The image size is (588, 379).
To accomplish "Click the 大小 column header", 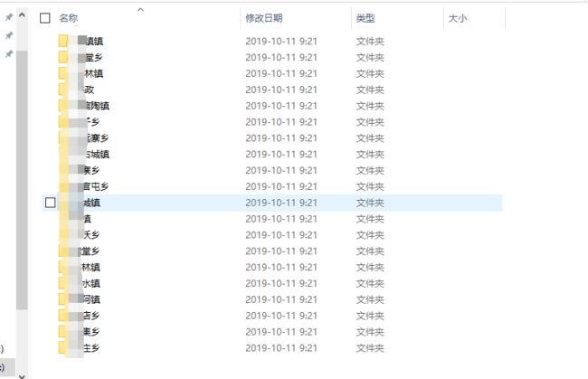I will point(458,18).
